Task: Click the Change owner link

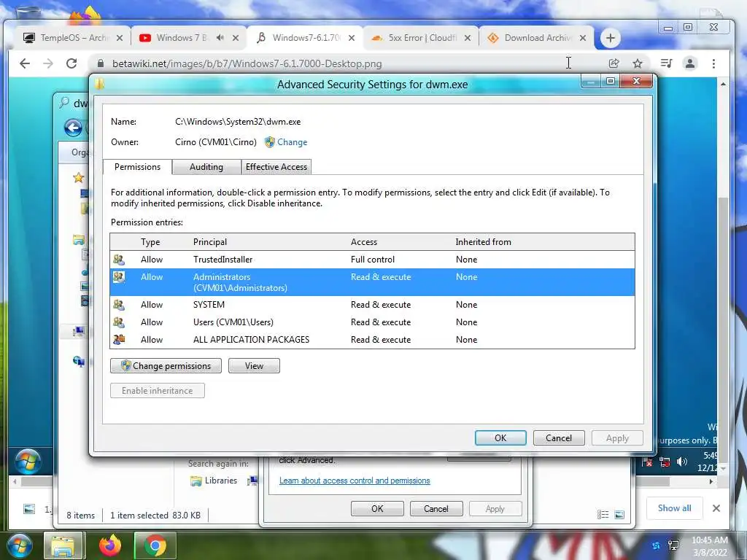Action: click(292, 142)
